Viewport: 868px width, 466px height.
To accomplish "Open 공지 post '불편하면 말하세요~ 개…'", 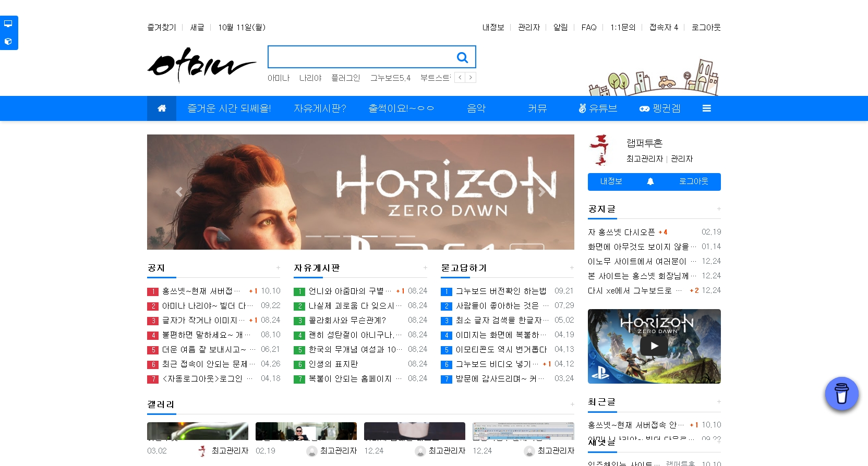I will point(207,335).
